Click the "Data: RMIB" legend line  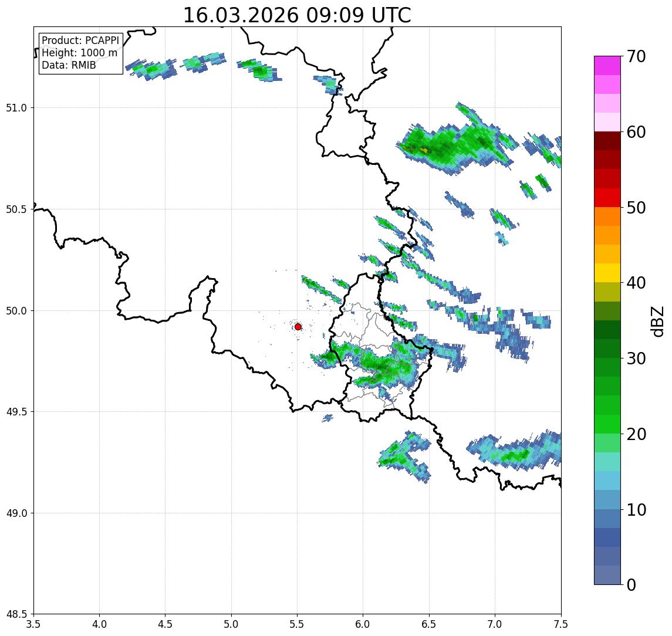click(69, 65)
